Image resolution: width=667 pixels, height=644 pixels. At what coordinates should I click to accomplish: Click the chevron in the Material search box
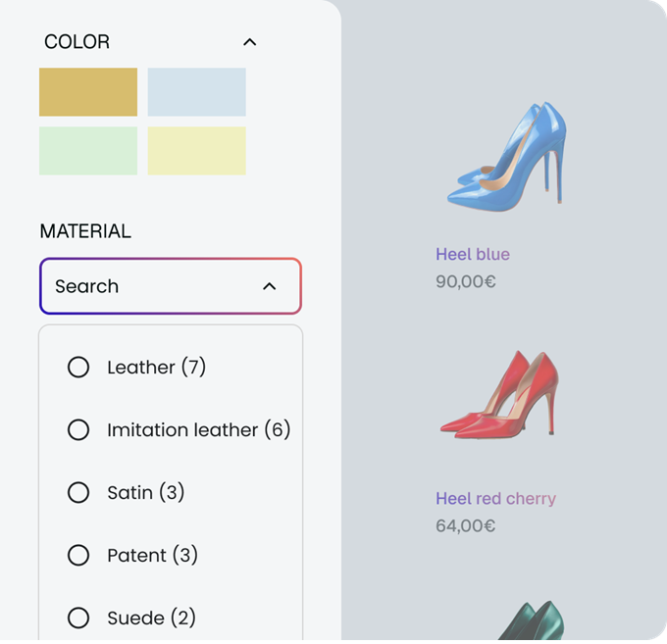tap(270, 286)
